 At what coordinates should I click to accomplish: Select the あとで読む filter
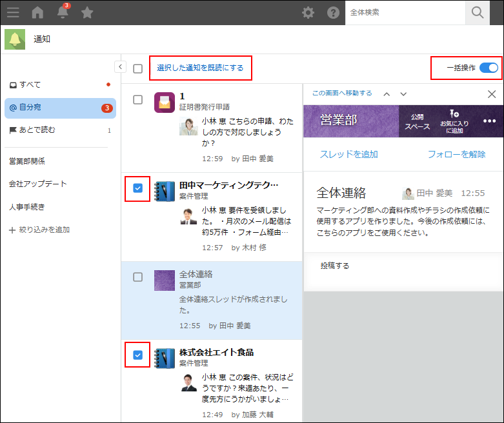click(x=61, y=130)
